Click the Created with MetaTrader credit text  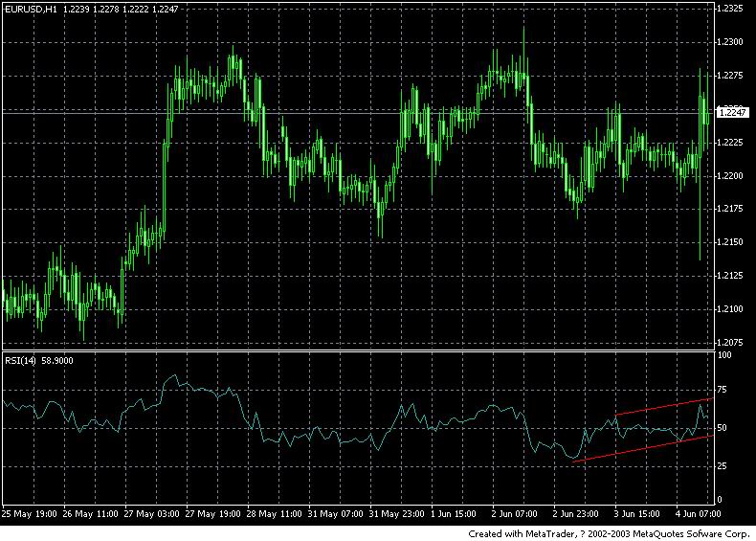(609, 533)
